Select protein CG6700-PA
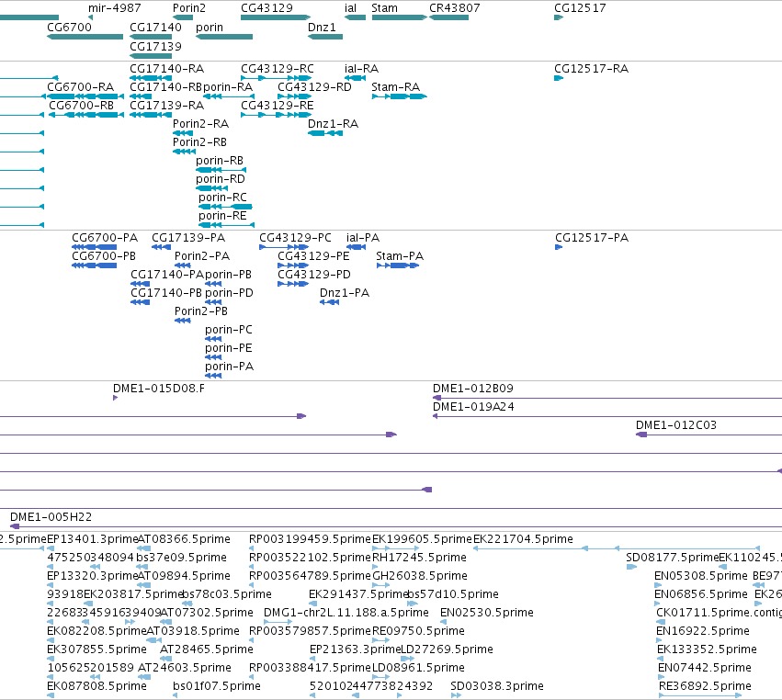This screenshot has width=782, height=700. [95, 247]
